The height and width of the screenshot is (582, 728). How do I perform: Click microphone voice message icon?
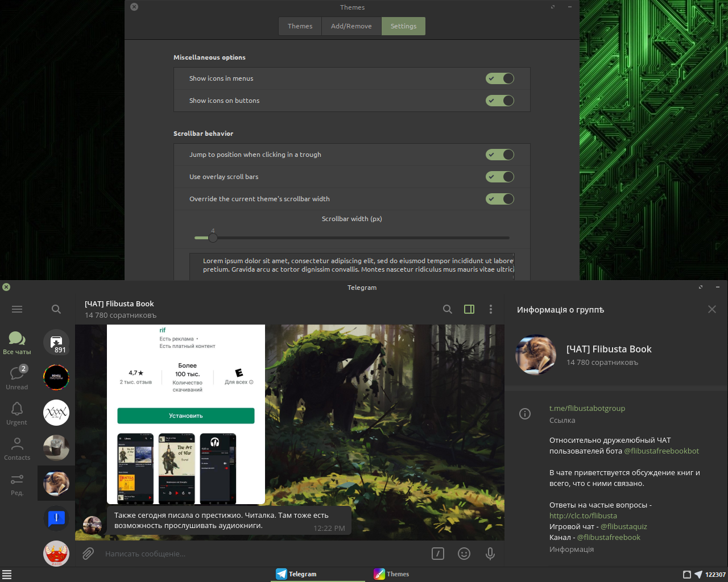pos(490,554)
